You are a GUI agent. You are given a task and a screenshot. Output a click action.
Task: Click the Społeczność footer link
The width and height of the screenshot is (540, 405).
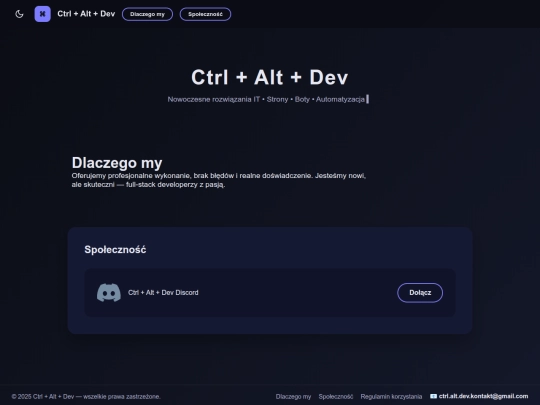click(x=336, y=396)
